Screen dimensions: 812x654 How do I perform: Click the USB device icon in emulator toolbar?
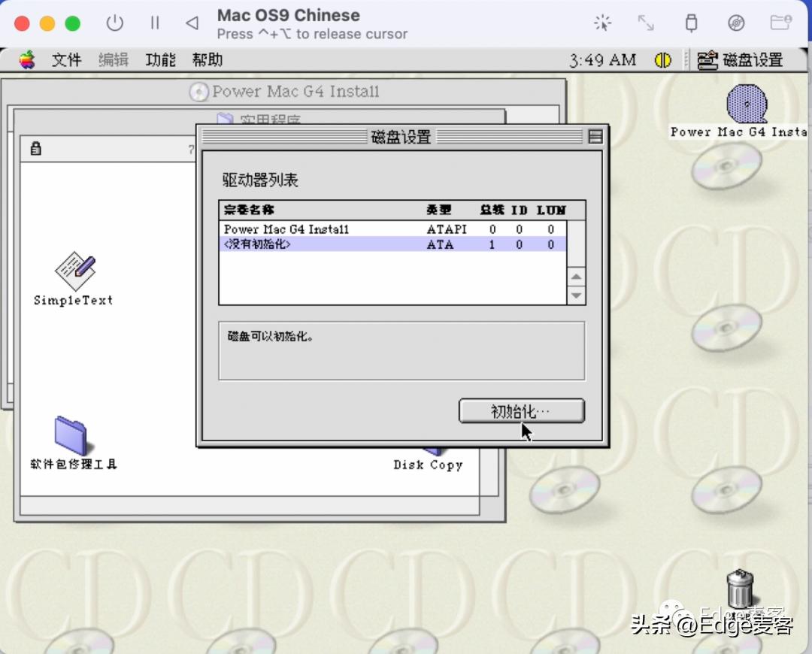(x=691, y=23)
